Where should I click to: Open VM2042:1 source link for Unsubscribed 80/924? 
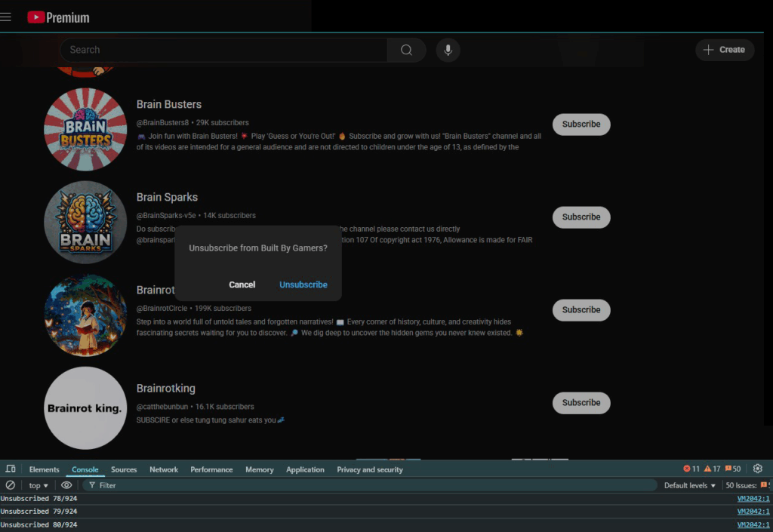pos(753,524)
